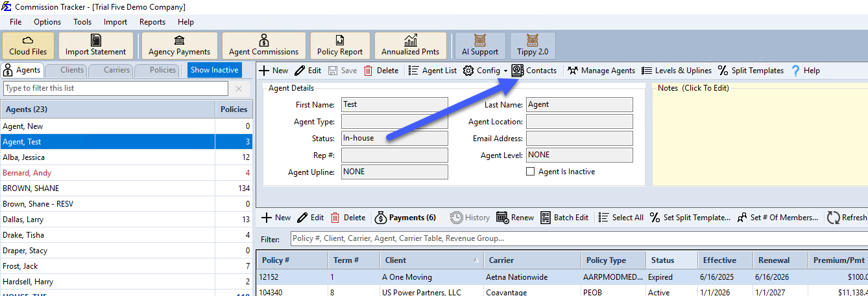Add New policy in policy toolbar

click(x=276, y=218)
